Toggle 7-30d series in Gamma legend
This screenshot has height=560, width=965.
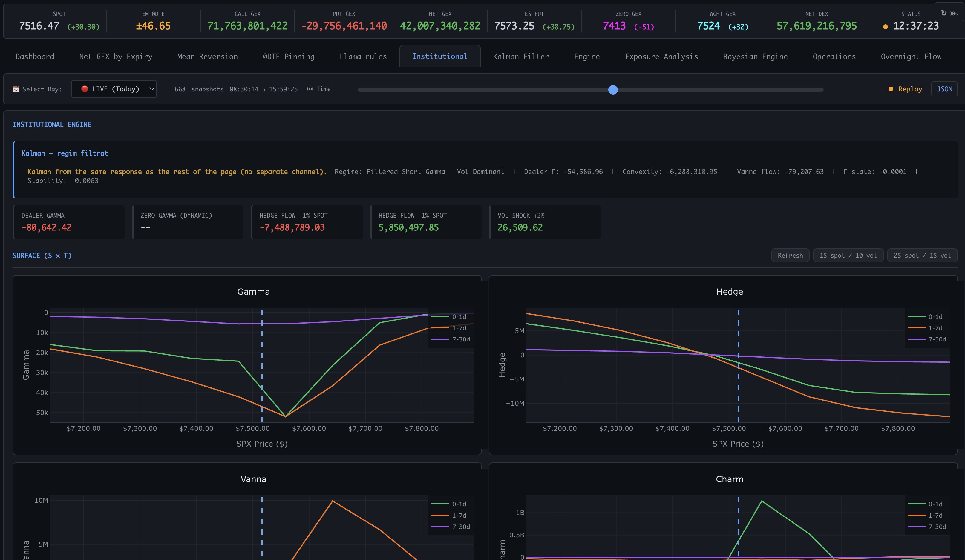451,339
